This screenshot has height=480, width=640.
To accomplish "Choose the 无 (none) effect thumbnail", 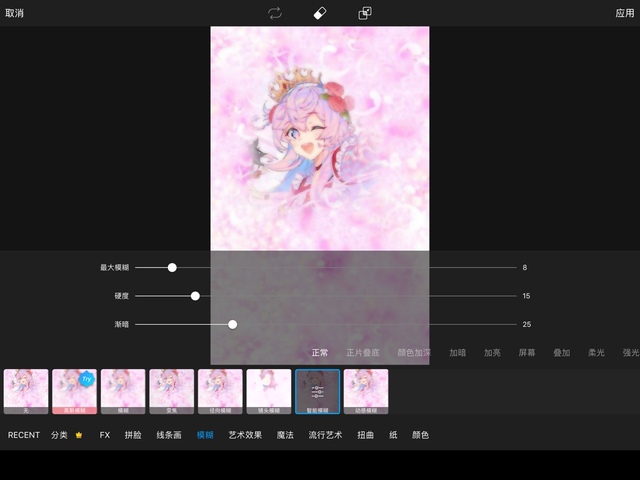I will pyautogui.click(x=26, y=391).
